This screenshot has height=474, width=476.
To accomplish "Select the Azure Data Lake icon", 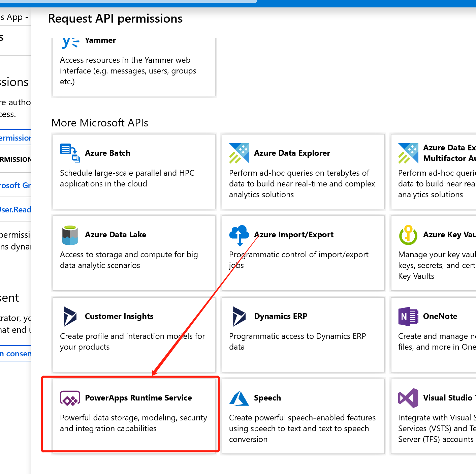I will coord(70,235).
